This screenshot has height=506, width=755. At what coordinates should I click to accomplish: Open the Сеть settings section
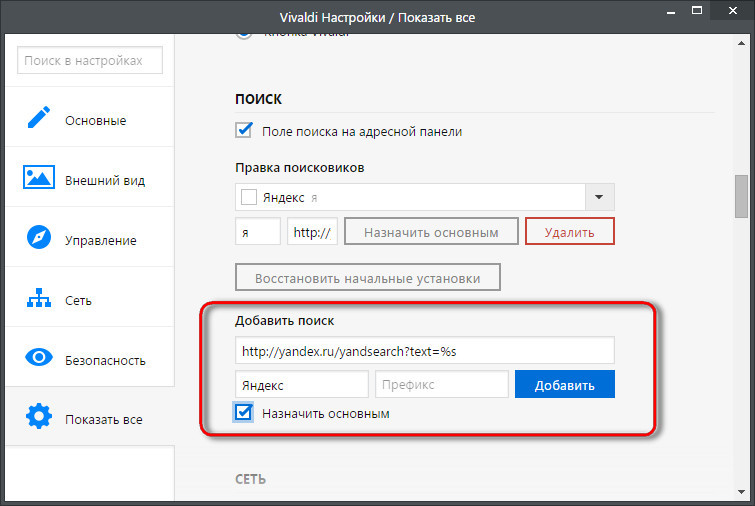(x=90, y=297)
